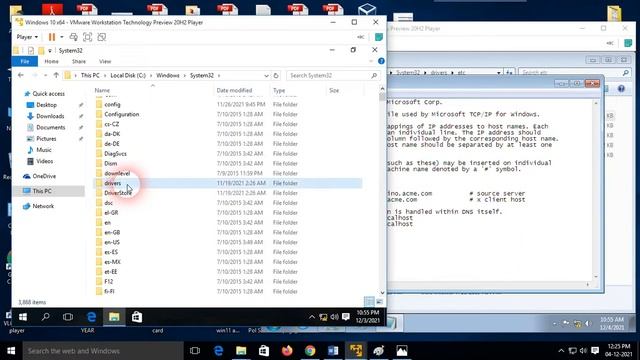Switch to details view in the status bar
Viewport: 640px width, 360px height.
[369, 302]
